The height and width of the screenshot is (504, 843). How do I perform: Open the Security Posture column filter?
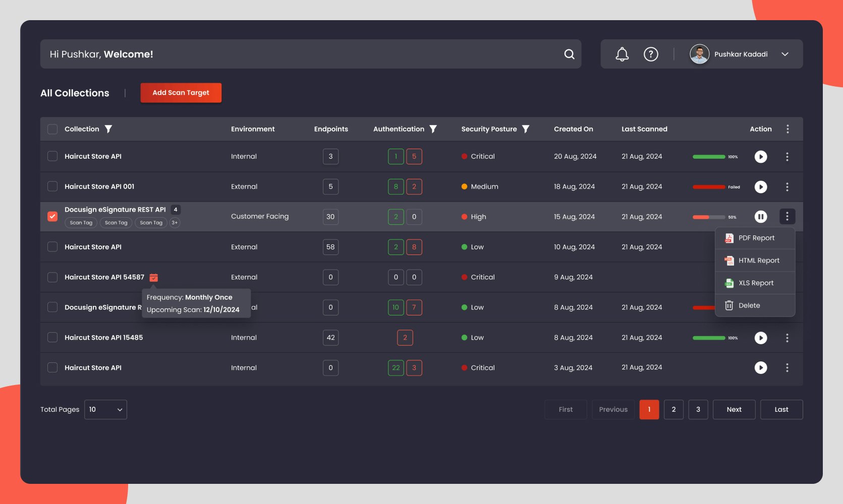pyautogui.click(x=526, y=129)
